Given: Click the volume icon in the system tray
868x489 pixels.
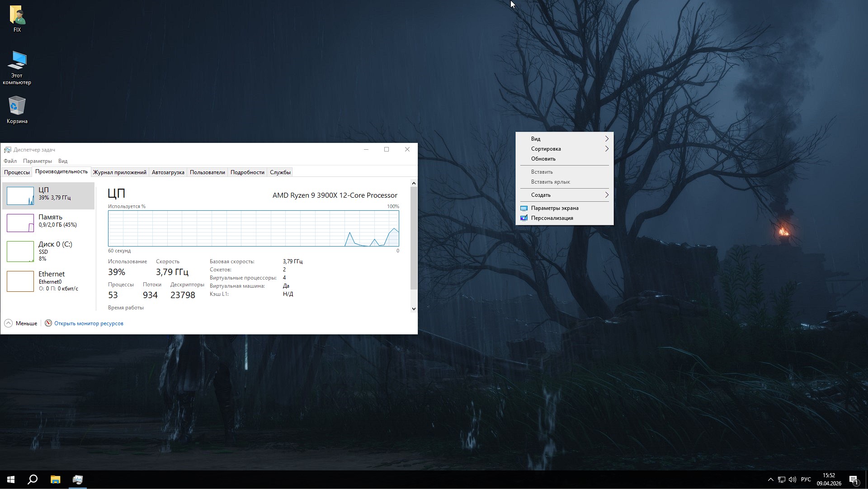Looking at the screenshot, I should coord(793,480).
